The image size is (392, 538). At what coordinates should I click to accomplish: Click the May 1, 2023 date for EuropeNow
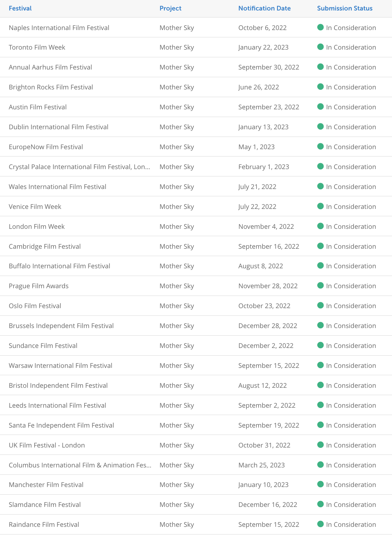point(256,147)
